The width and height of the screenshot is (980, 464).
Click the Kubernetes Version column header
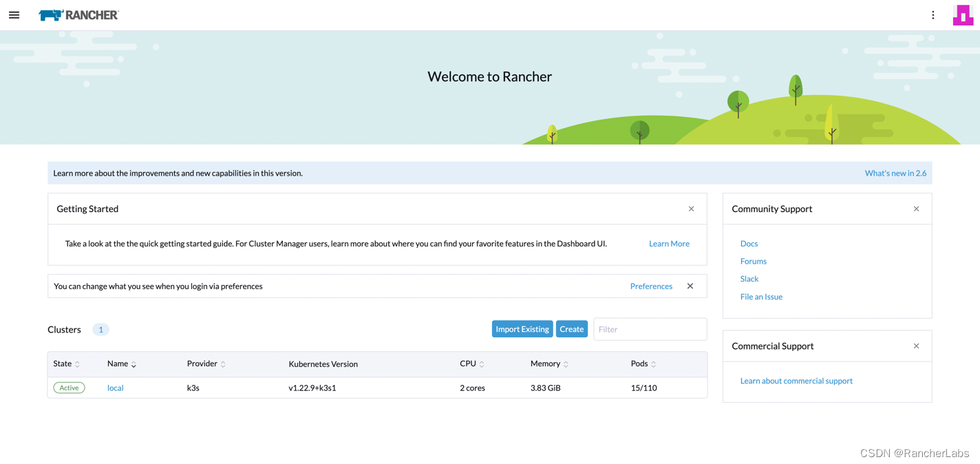coord(323,363)
